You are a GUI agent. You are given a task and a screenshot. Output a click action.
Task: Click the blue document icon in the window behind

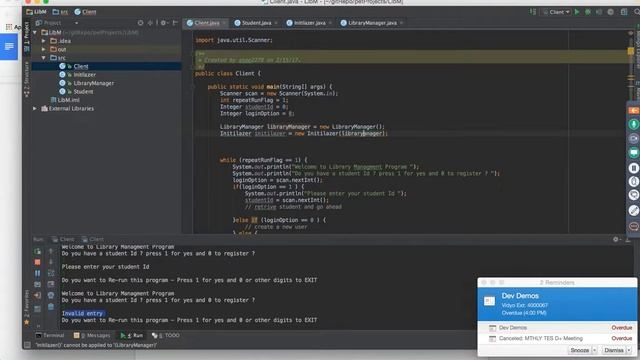point(9,47)
